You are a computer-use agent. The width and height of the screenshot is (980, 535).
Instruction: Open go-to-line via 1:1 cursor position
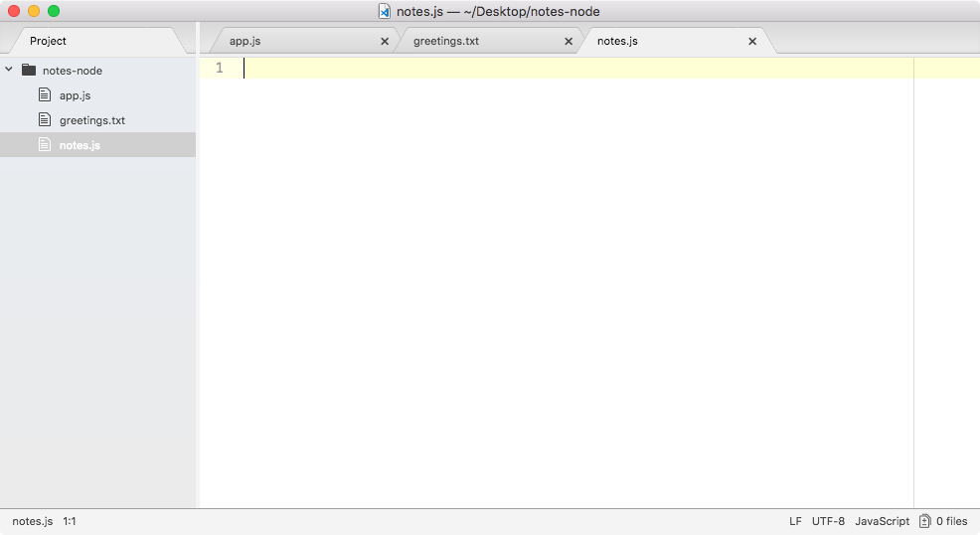(x=70, y=521)
